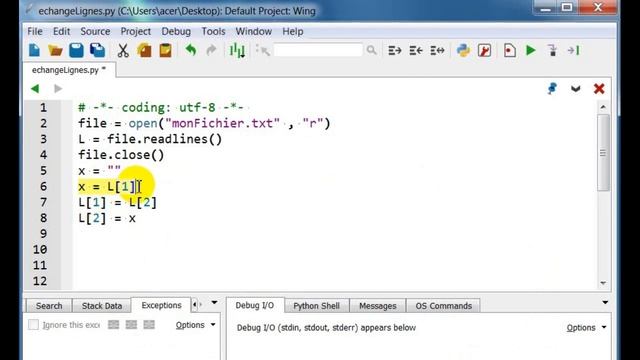This screenshot has width=640, height=360.
Task: Click second exception list icon in Exceptions panel
Action: [131, 325]
